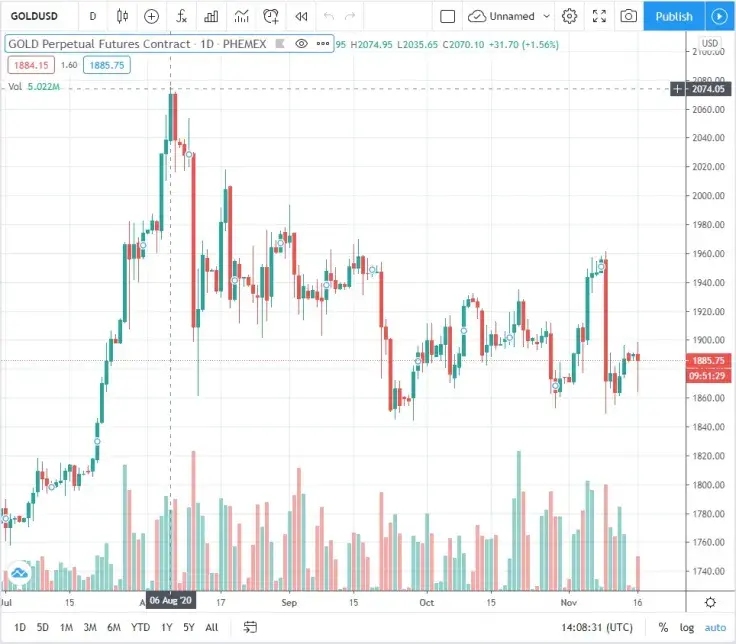Select the YTD date range

coord(140,628)
